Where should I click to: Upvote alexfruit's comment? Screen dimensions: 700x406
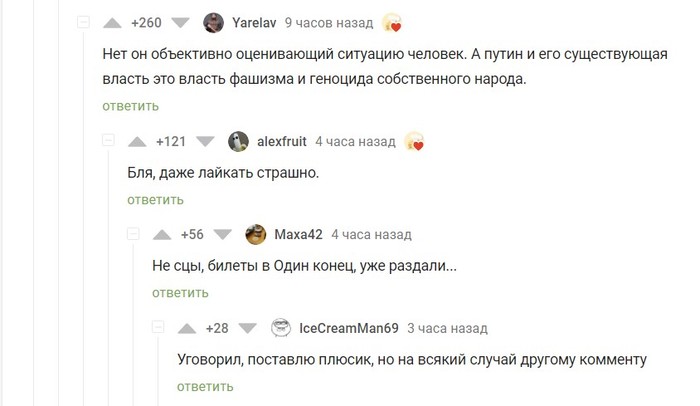click(139, 141)
